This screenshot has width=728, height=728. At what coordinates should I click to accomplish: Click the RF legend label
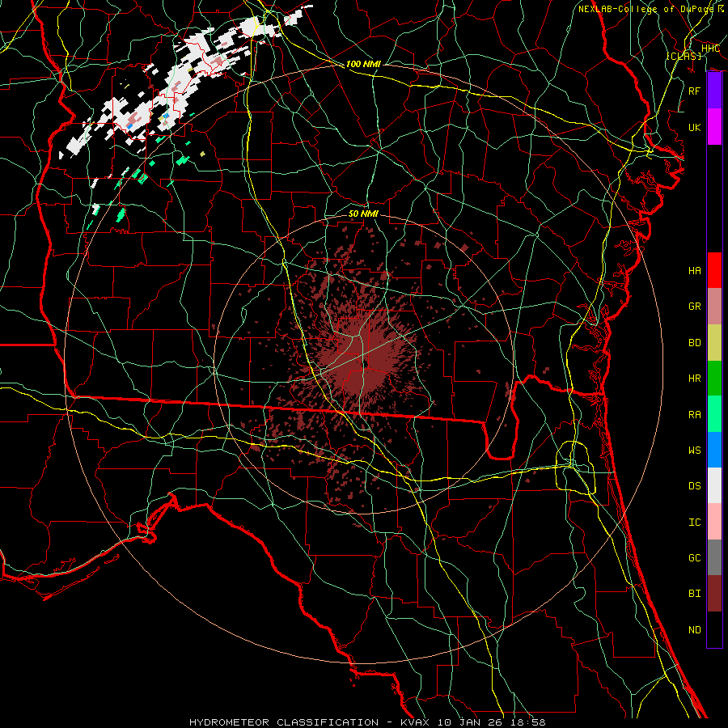click(694, 91)
